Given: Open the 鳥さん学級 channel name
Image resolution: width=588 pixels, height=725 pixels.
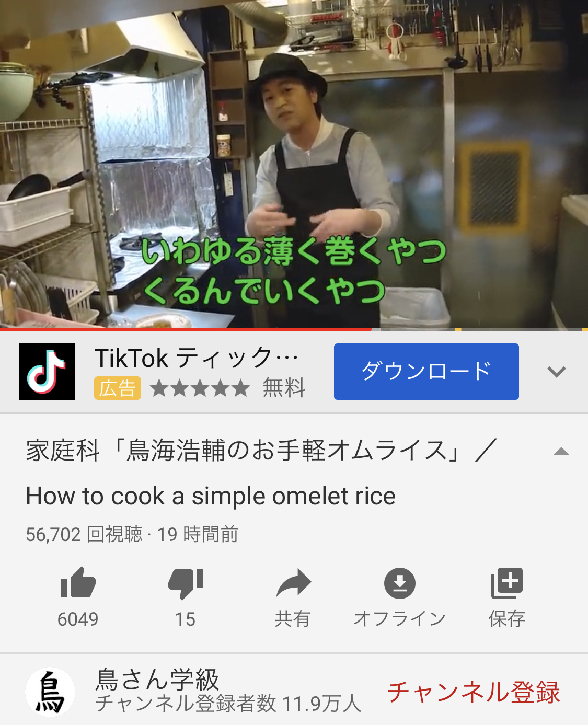Looking at the screenshot, I should tap(157, 680).
